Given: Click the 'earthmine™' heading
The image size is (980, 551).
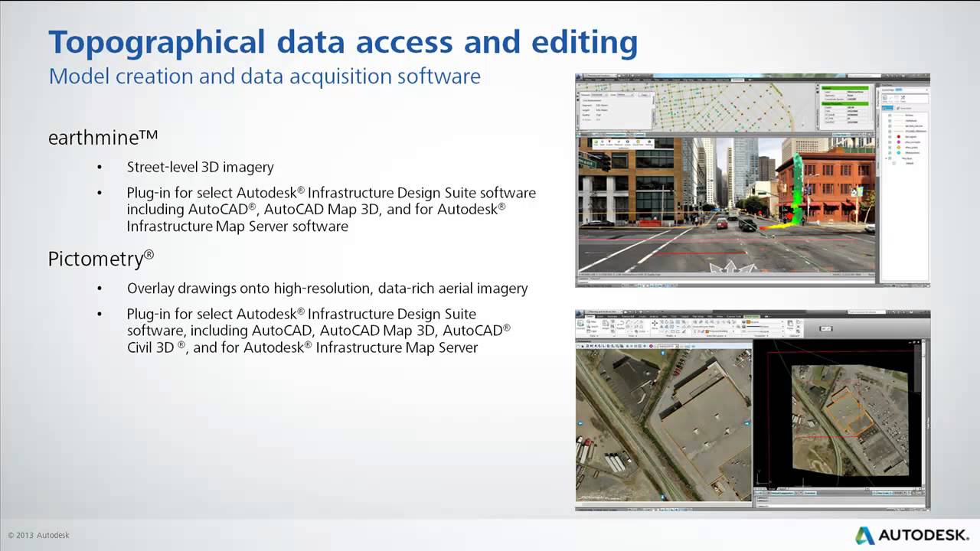Looking at the screenshot, I should [103, 138].
